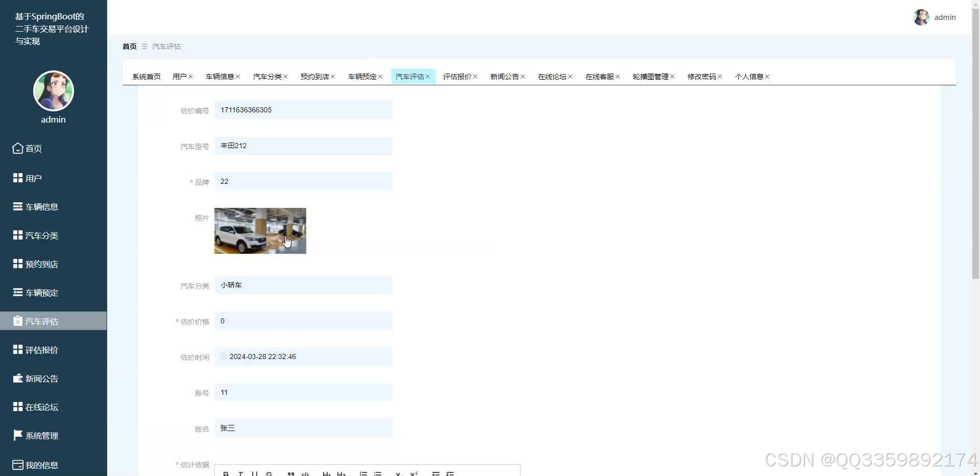Viewport: 980px width, 476px height.
Task: Switch to the 轮播图管理 tab
Action: (x=650, y=77)
